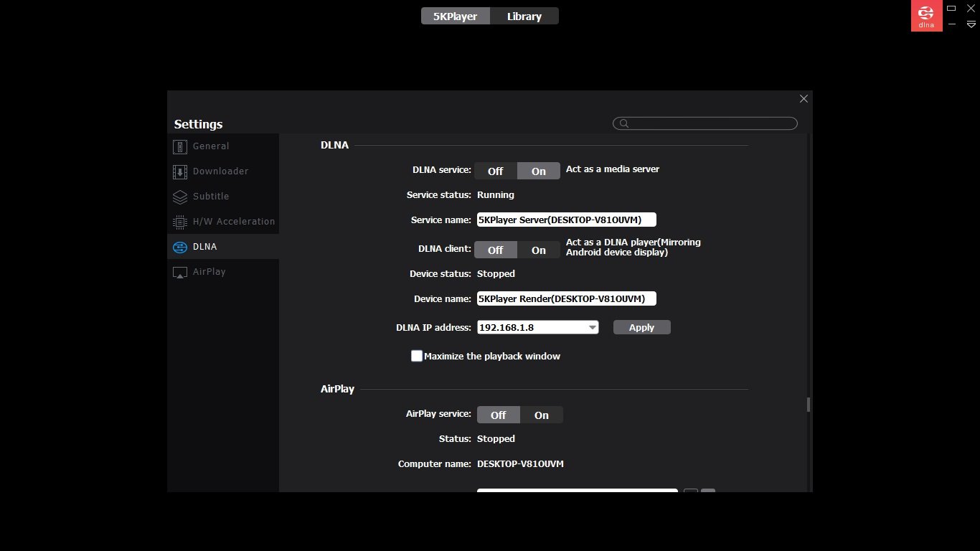Open H/W Acceleration settings section
The height and width of the screenshot is (551, 980).
coord(223,221)
